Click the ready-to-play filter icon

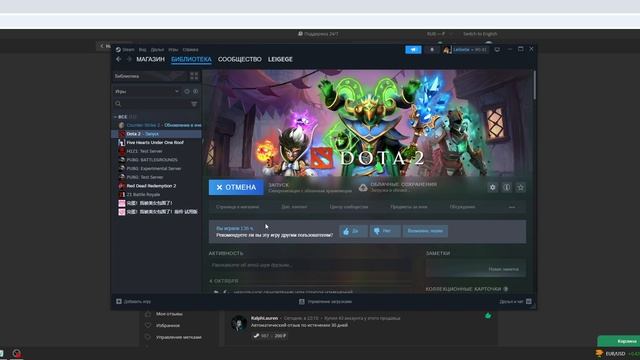point(196,91)
